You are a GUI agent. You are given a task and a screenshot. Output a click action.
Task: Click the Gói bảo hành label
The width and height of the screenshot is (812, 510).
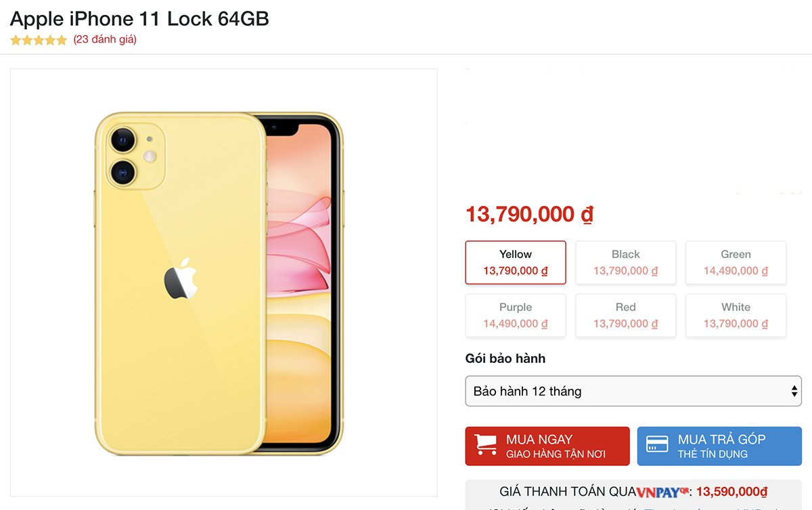[505, 358]
